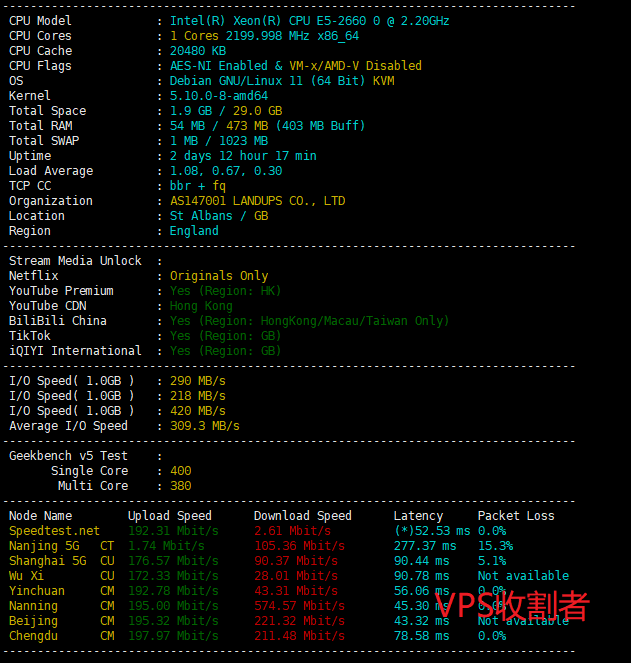Click the Netflix Originals Only result

pyautogui.click(x=218, y=276)
